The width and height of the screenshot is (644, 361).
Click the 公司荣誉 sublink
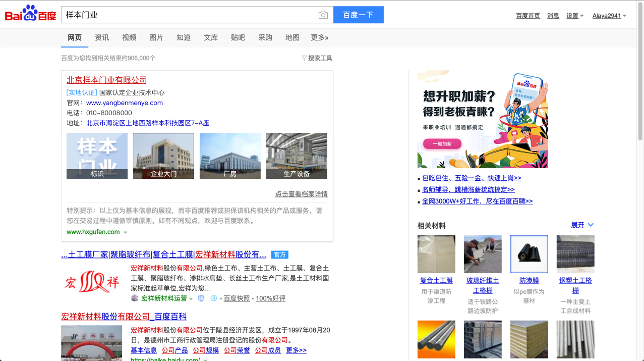pos(237,350)
